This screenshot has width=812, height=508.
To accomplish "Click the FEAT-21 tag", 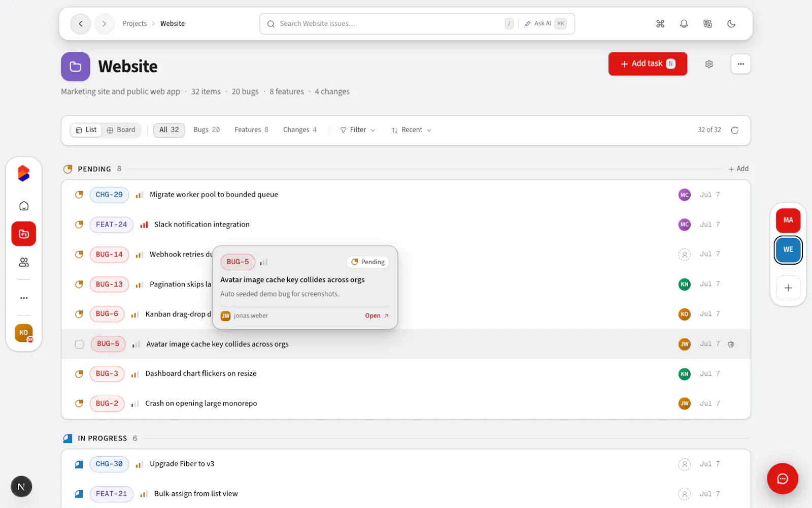I will coord(112,494).
